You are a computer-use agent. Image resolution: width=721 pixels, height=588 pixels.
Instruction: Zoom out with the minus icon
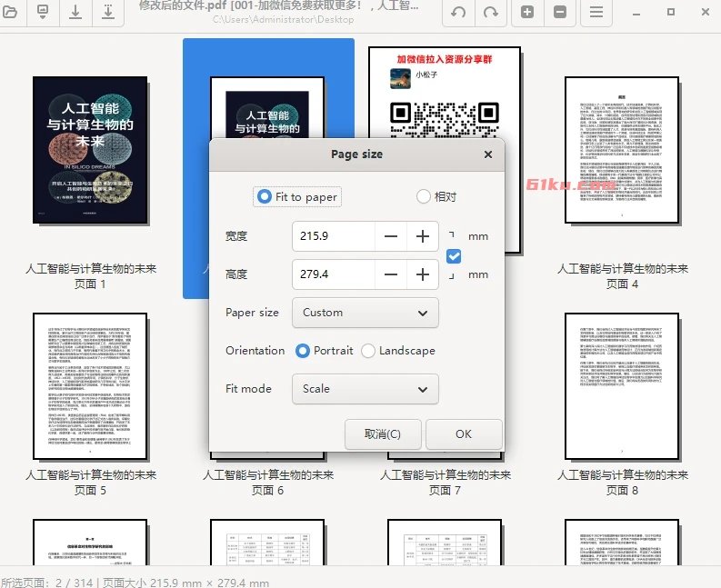pyautogui.click(x=560, y=12)
